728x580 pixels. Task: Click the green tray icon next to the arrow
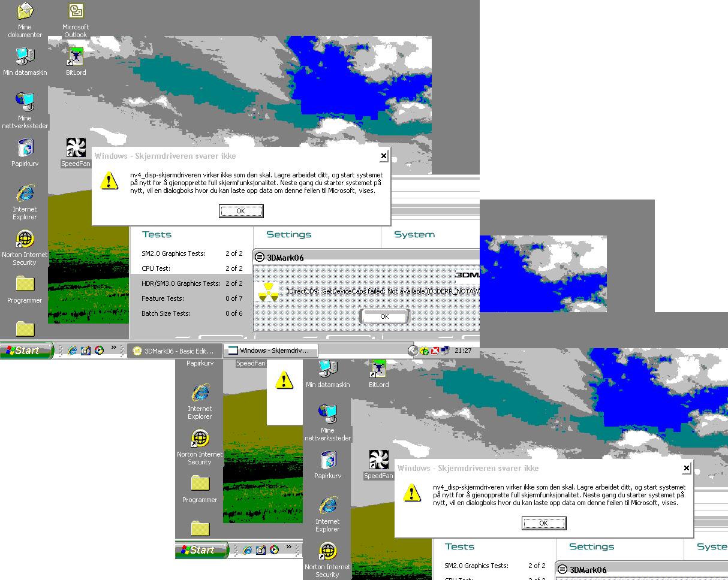tap(424, 351)
